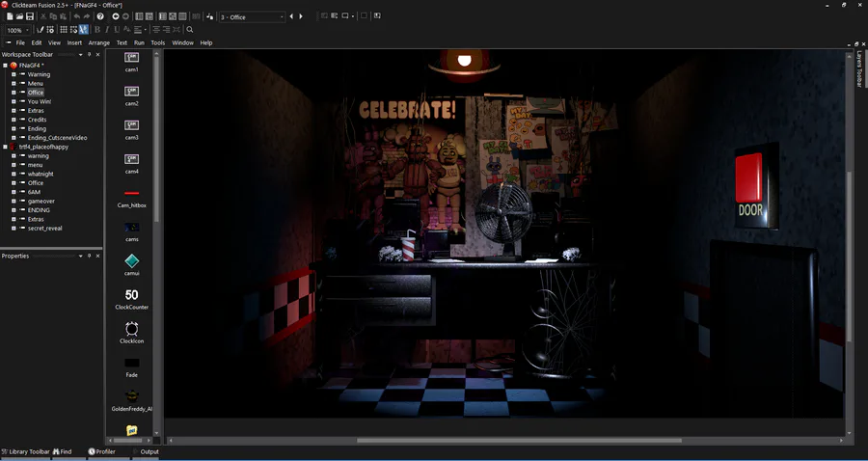Screen dimensions: 868x461
Task: Open the Frame Editor from the toolbar
Action: tap(149, 16)
